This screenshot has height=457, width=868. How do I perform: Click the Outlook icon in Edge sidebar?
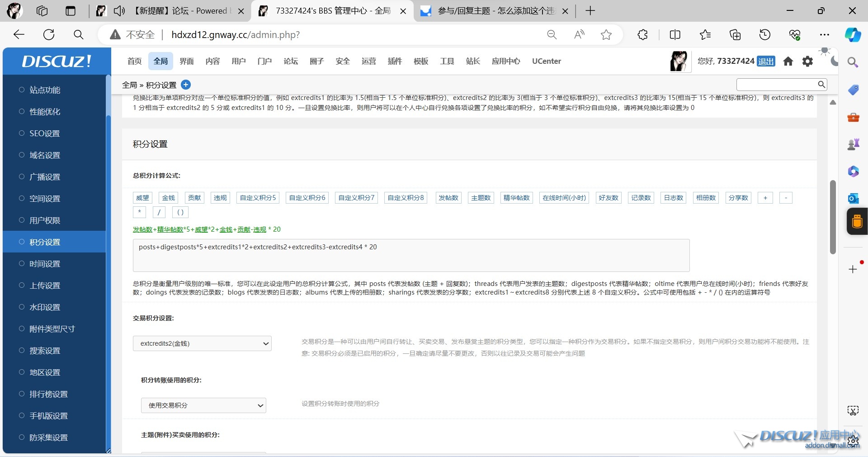(853, 198)
